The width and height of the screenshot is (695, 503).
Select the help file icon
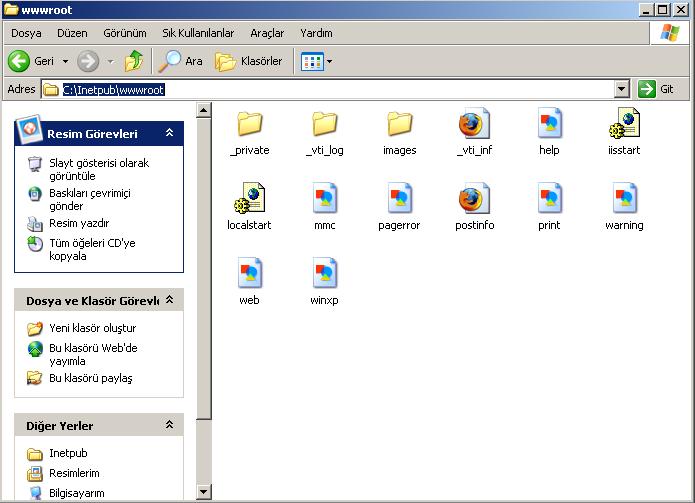coord(549,124)
